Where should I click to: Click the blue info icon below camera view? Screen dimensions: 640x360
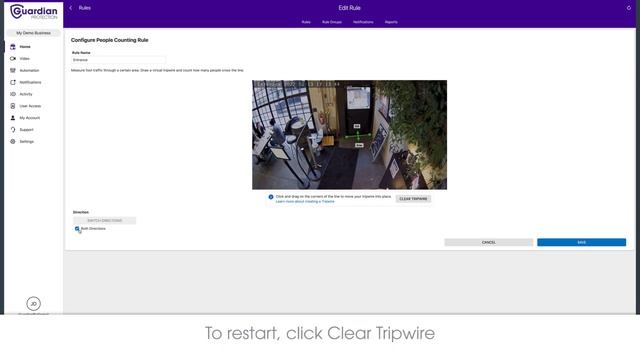click(x=271, y=197)
